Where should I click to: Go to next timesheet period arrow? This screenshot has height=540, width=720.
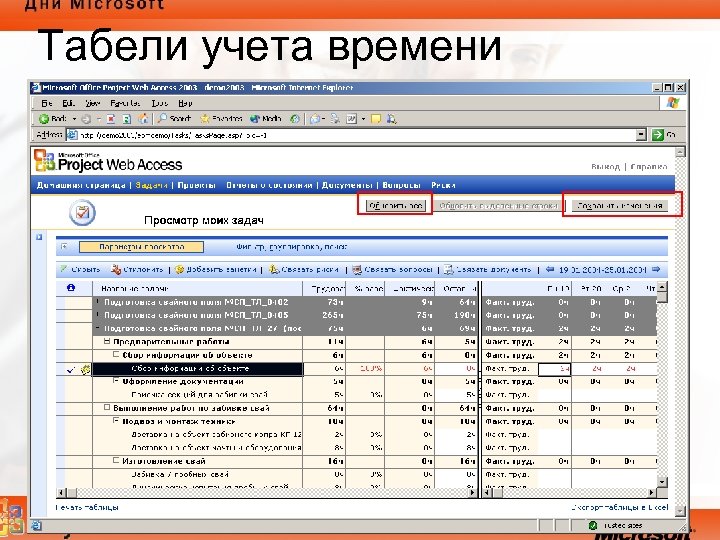[656, 270]
